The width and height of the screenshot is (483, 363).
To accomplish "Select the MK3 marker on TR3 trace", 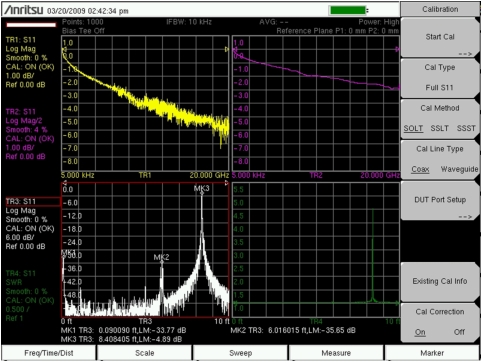I will tap(202, 189).
